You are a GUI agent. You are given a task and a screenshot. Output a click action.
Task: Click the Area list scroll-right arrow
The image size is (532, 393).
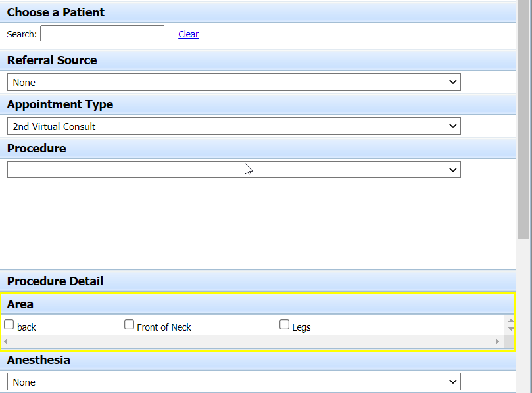point(497,342)
